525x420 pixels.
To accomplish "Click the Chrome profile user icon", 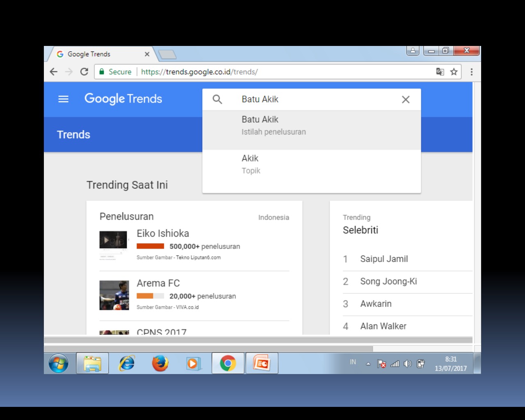I will tap(413, 50).
